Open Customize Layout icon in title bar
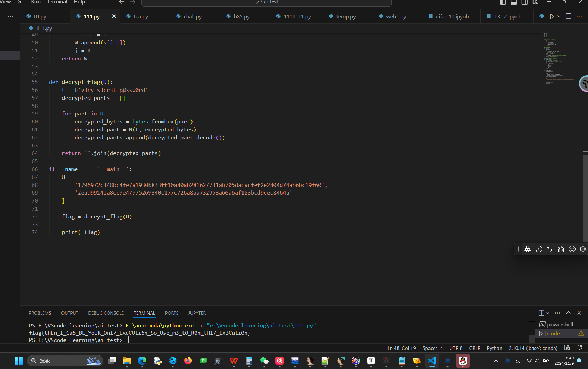The width and height of the screenshot is (588, 369). click(x=536, y=2)
